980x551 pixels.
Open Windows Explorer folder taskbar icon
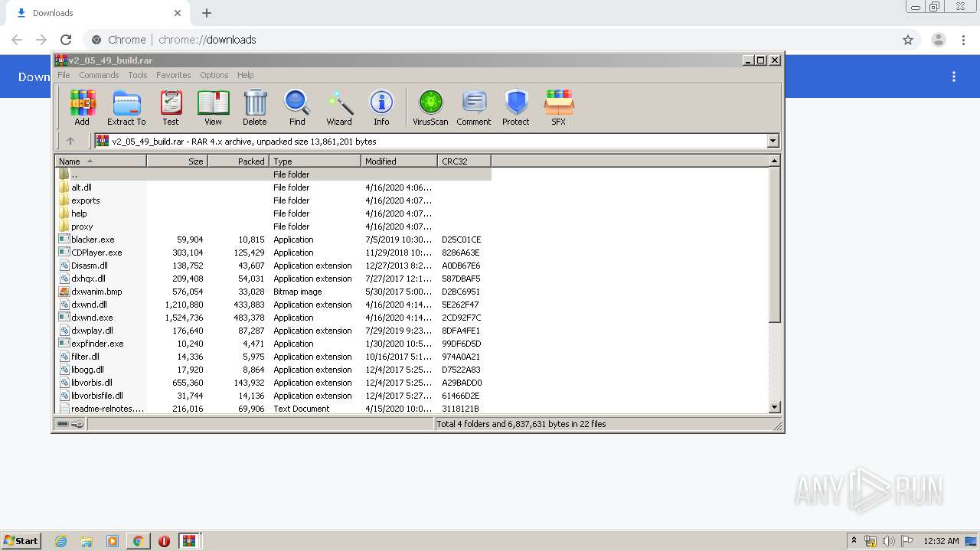pos(87,541)
